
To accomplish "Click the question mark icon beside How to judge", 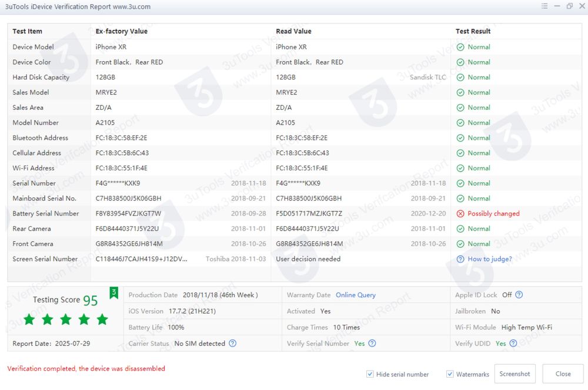I will (x=460, y=259).
